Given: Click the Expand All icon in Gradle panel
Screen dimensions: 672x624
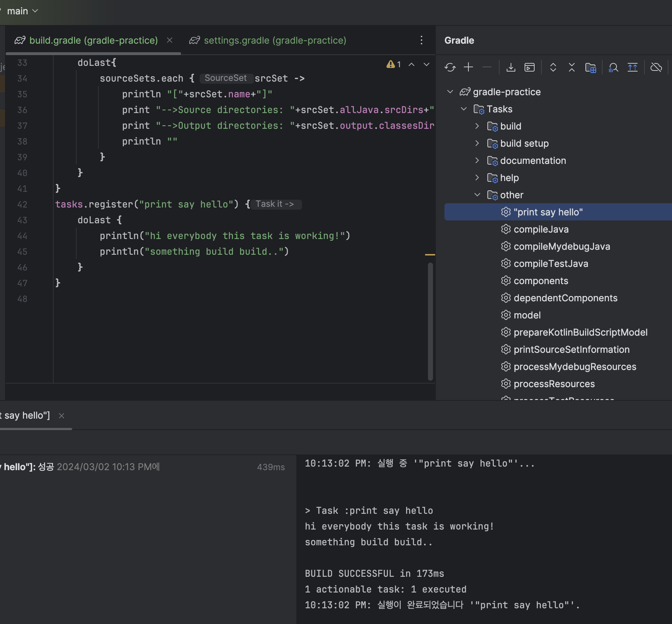Looking at the screenshot, I should coord(553,67).
